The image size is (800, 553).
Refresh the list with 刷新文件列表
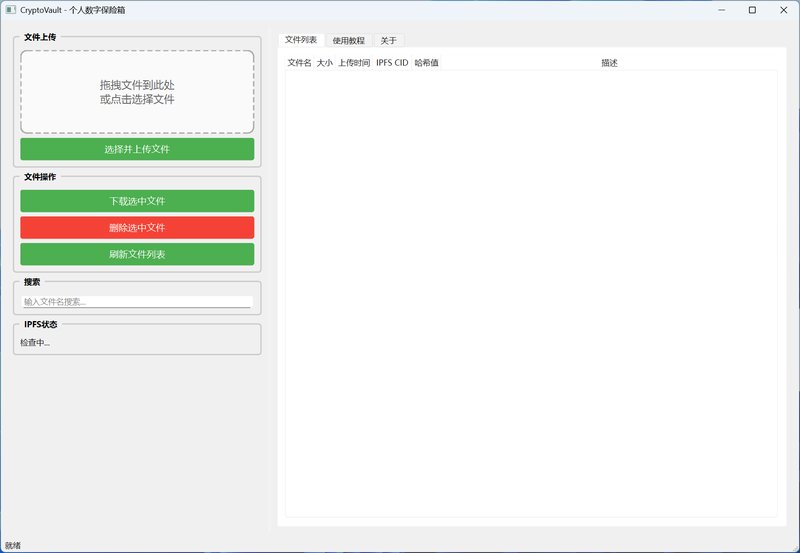click(137, 254)
